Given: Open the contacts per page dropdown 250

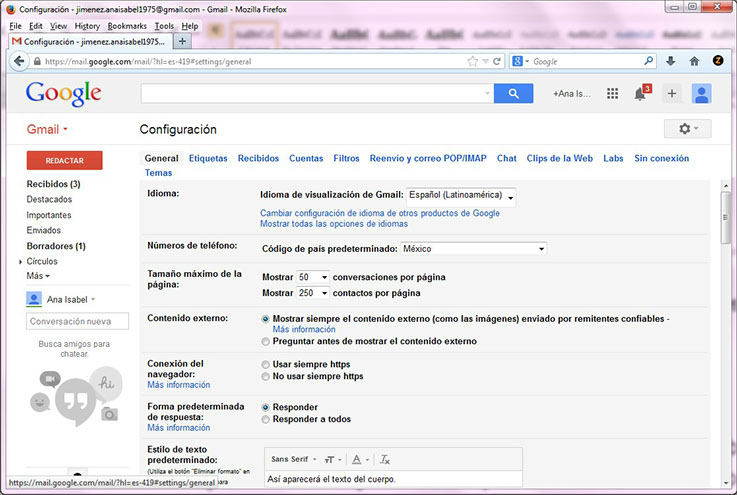Looking at the screenshot, I should tap(313, 293).
